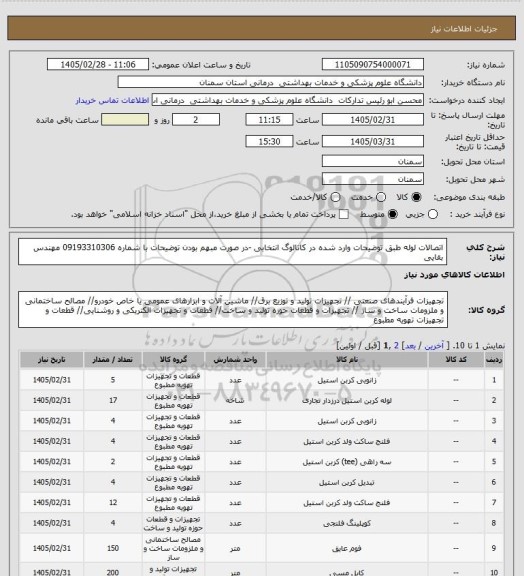
Task: Select the کالا/خدمت radio button
Action: [335, 197]
